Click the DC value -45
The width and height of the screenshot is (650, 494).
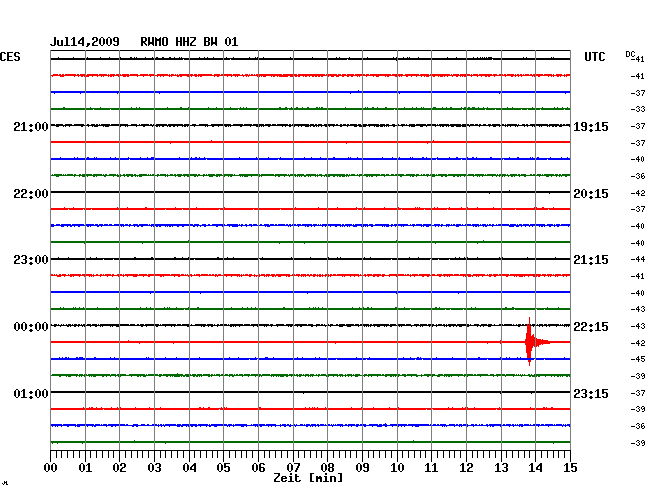pyautogui.click(x=638, y=359)
